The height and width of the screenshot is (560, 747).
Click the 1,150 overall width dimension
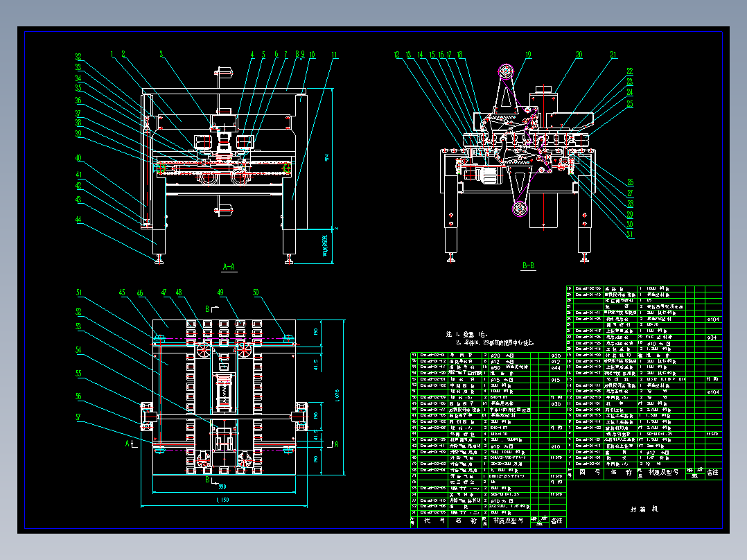(222, 500)
